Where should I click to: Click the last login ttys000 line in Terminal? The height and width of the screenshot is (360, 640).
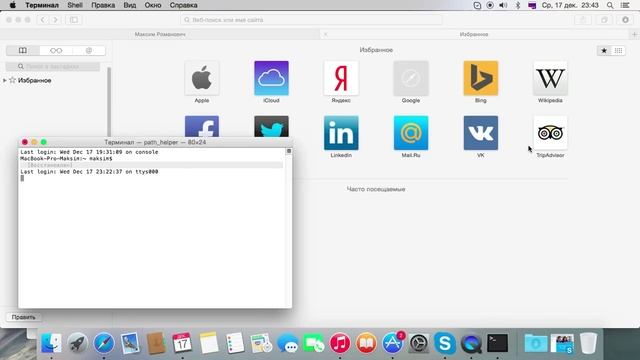(x=89, y=172)
